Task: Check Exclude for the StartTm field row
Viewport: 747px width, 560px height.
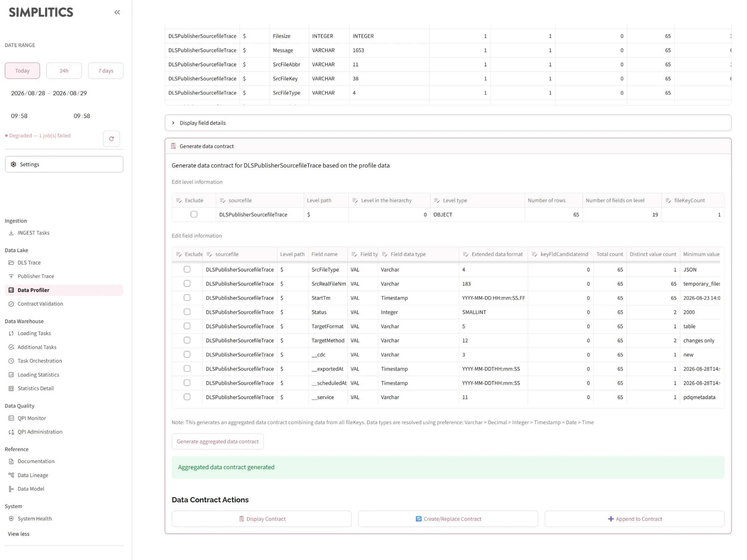Action: (187, 298)
